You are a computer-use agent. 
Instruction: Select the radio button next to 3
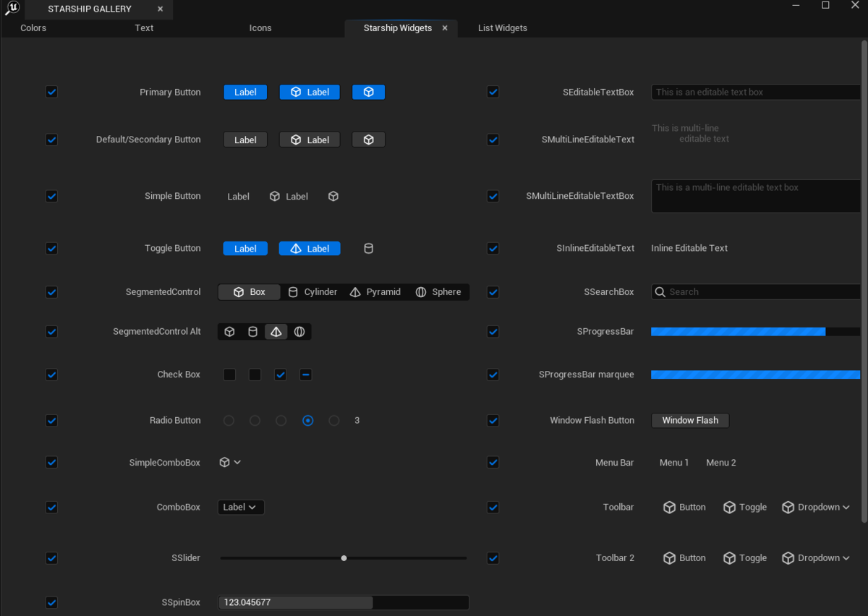point(333,420)
